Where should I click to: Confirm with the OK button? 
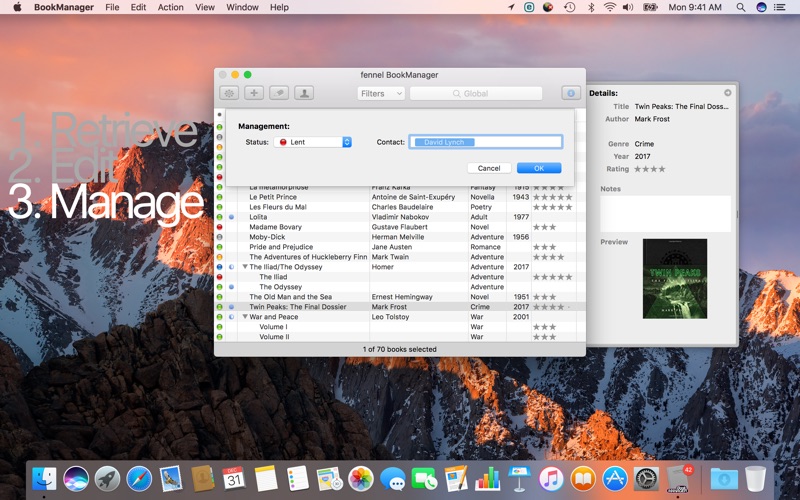point(539,168)
